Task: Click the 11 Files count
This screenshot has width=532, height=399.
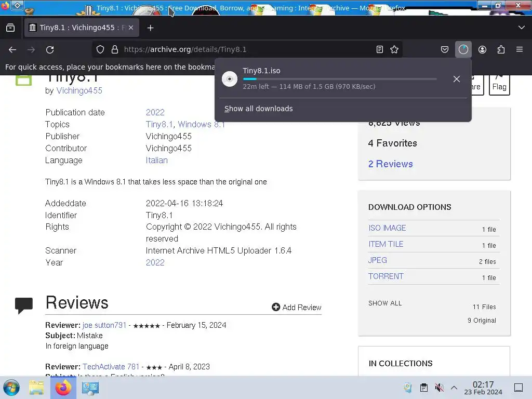Action: (484, 307)
